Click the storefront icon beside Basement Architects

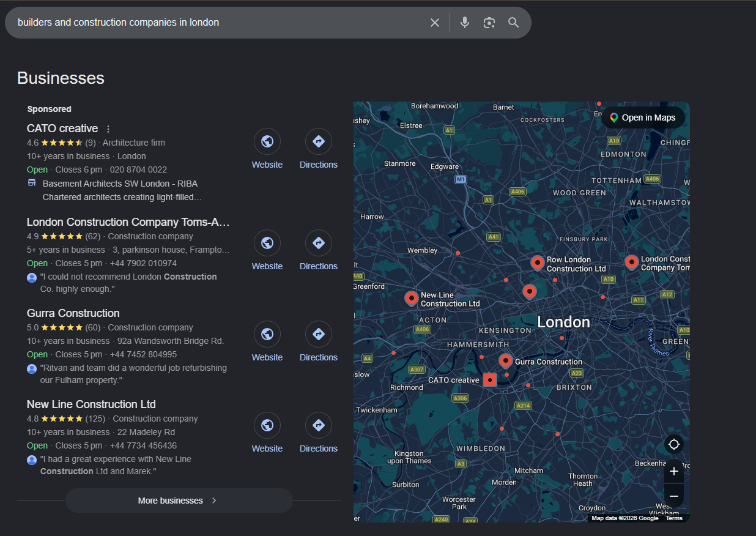tap(32, 183)
